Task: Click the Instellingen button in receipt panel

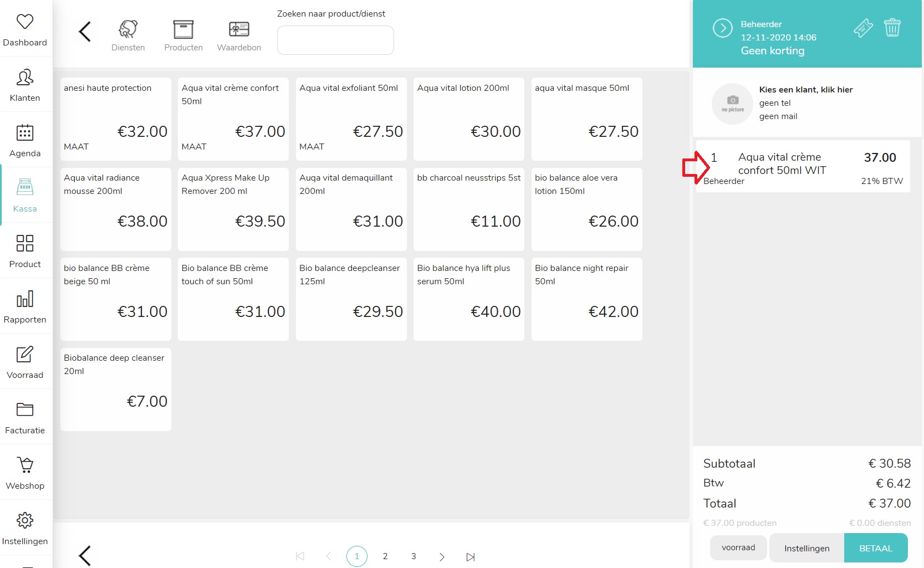Action: point(807,548)
